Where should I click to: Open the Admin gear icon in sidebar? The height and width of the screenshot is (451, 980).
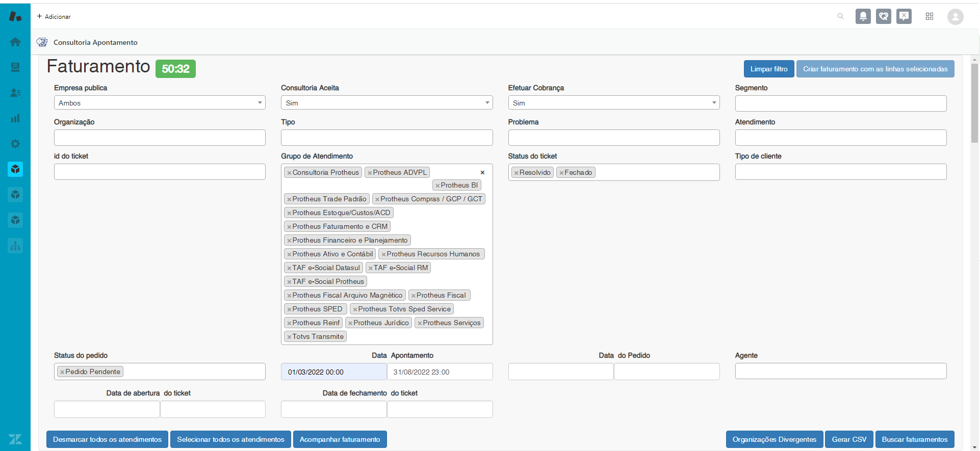point(15,144)
